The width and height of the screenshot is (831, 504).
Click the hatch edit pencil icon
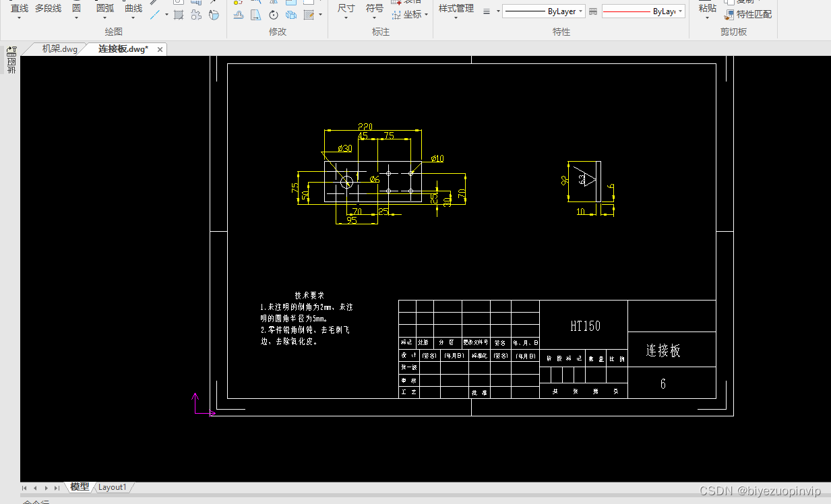coord(309,14)
